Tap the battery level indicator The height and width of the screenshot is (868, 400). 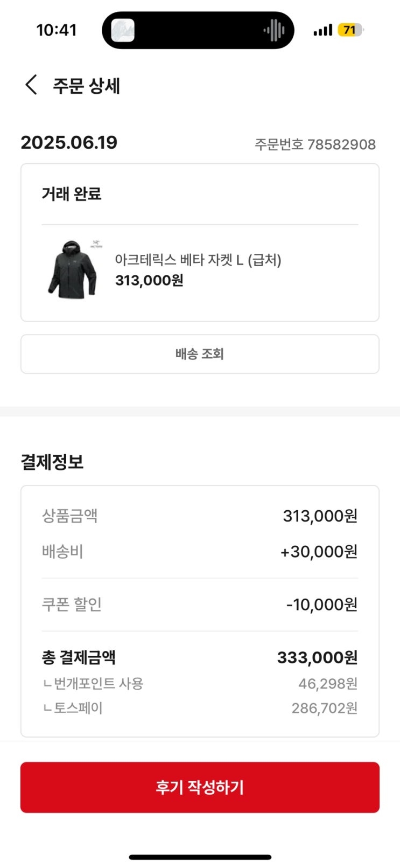(350, 30)
